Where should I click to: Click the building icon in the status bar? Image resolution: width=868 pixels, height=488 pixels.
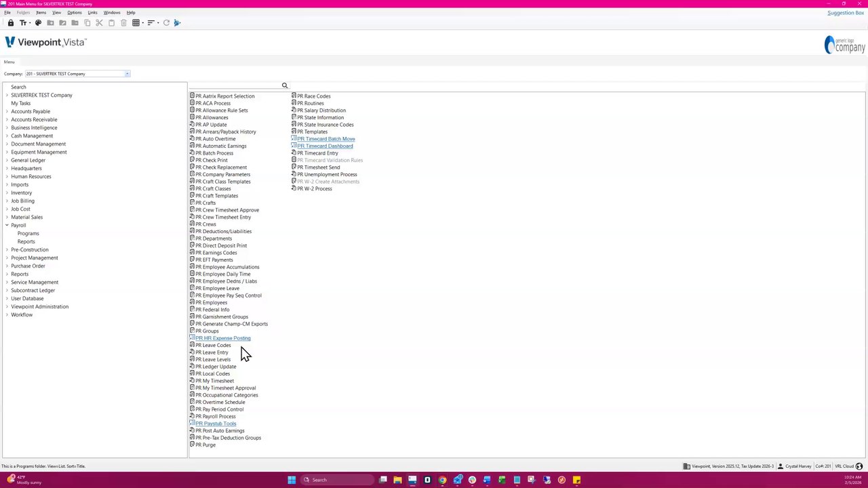686,466
